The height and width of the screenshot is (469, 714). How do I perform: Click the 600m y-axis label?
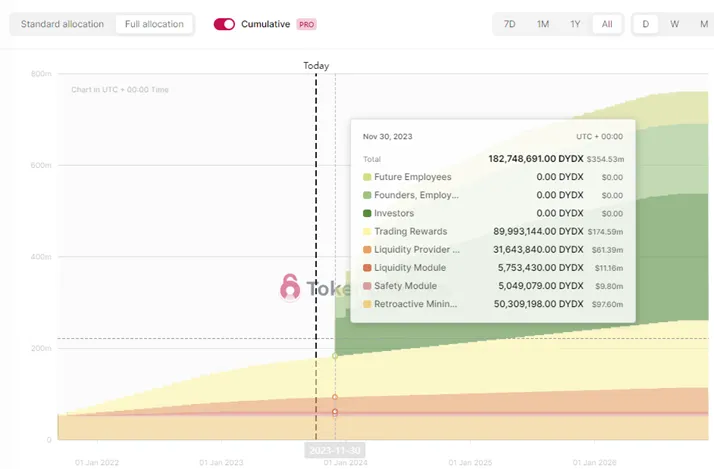tap(41, 165)
